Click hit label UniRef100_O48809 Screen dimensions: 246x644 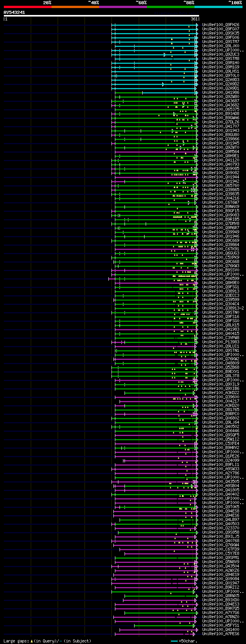[x=221, y=363]
